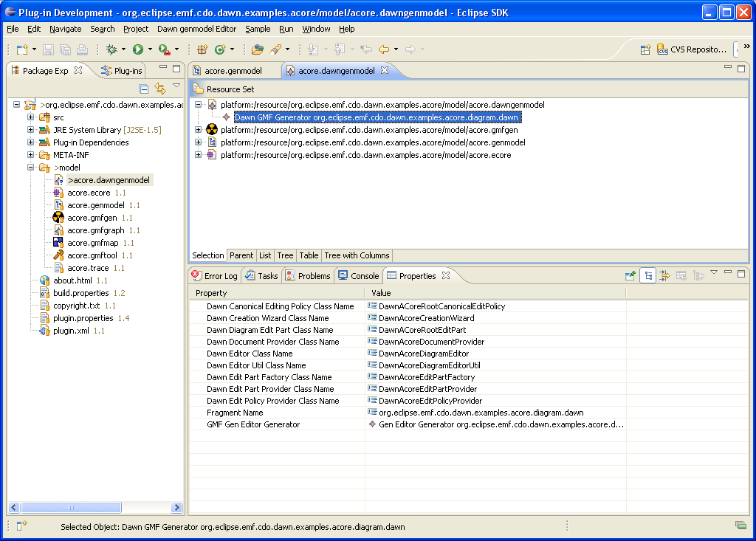Maximize the editor area

[741, 69]
